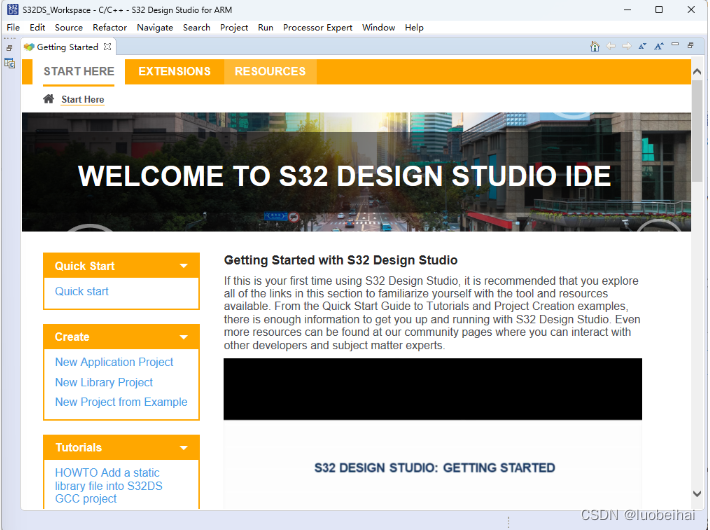Open the Search menu

coord(197,28)
